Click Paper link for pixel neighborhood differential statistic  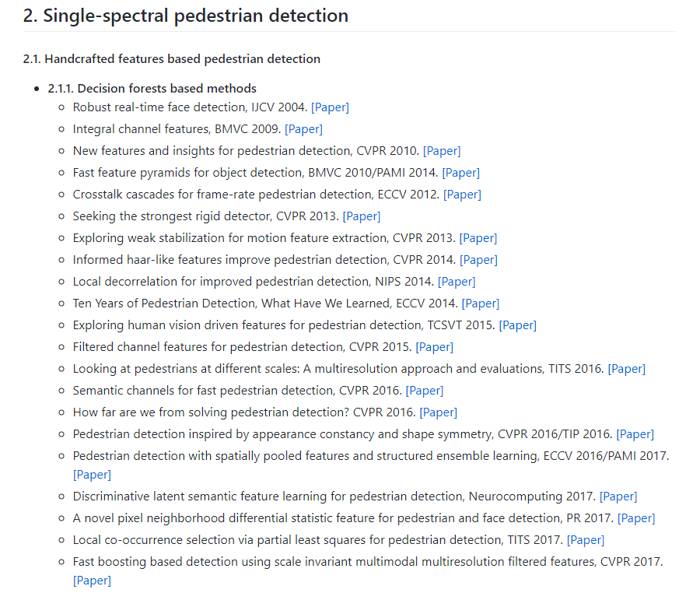click(x=636, y=518)
